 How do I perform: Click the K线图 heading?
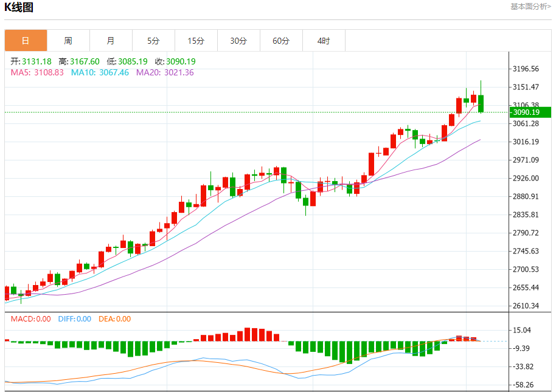[19, 7]
